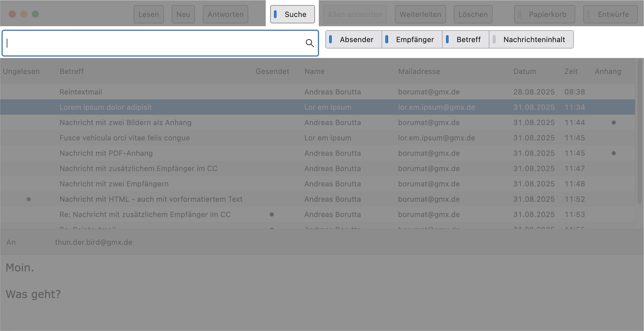
Task: Compose a message with the Neu button
Action: (183, 14)
